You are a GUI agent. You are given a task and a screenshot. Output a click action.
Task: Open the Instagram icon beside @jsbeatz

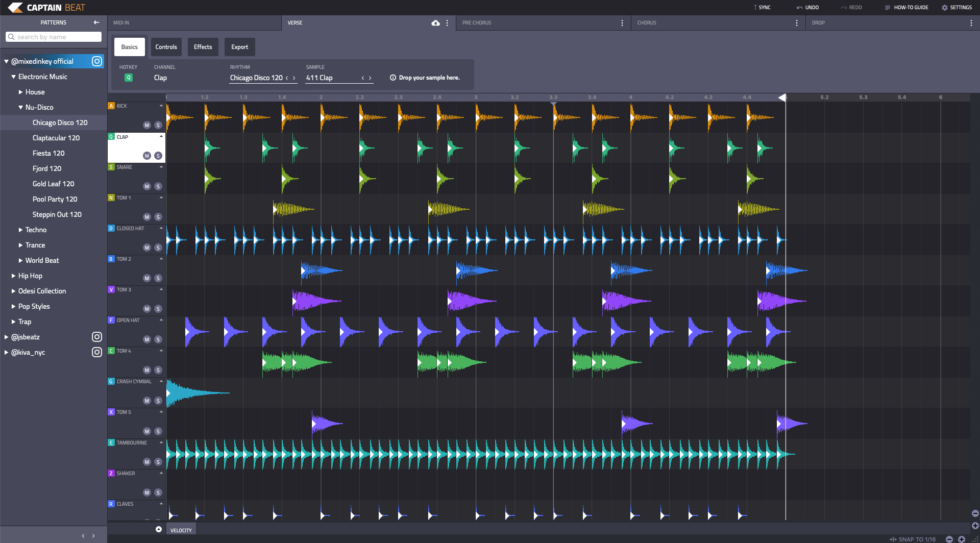tap(96, 337)
